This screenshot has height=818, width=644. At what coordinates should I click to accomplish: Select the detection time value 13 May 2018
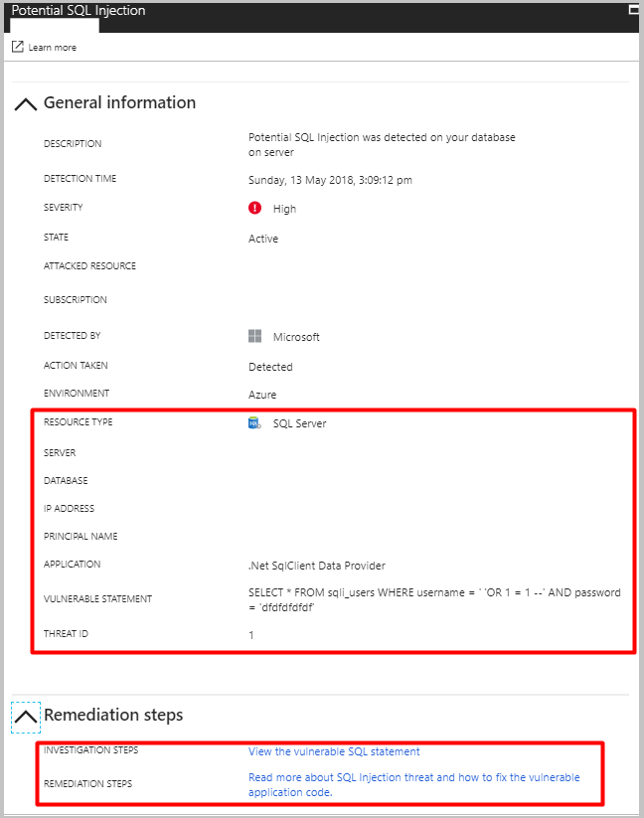(330, 180)
